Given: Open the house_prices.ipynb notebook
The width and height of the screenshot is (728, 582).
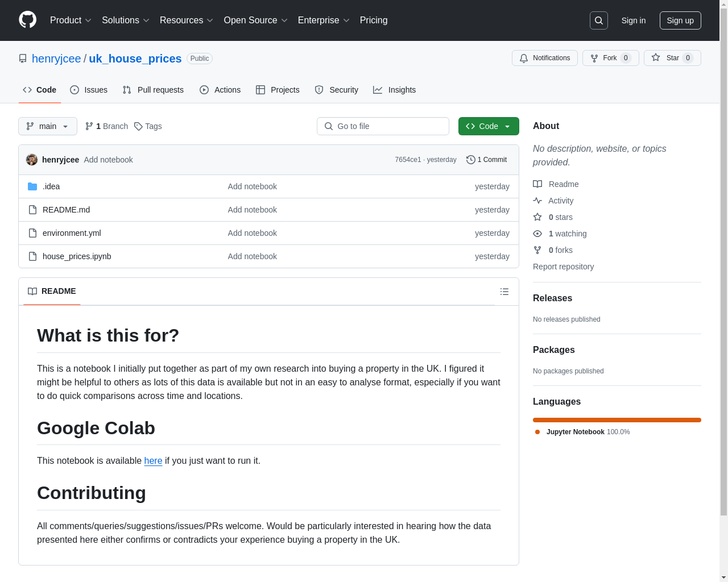Looking at the screenshot, I should click(77, 256).
